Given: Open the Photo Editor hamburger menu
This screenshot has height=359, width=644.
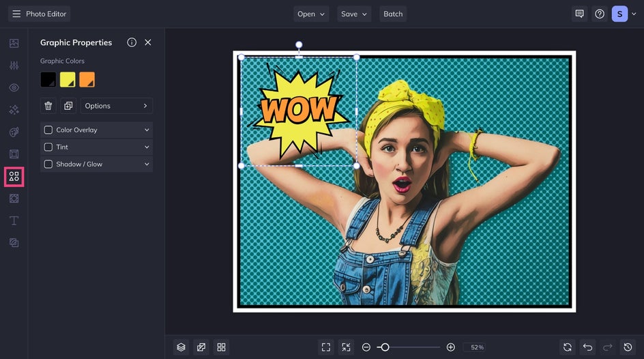Looking at the screenshot, I should coord(16,14).
